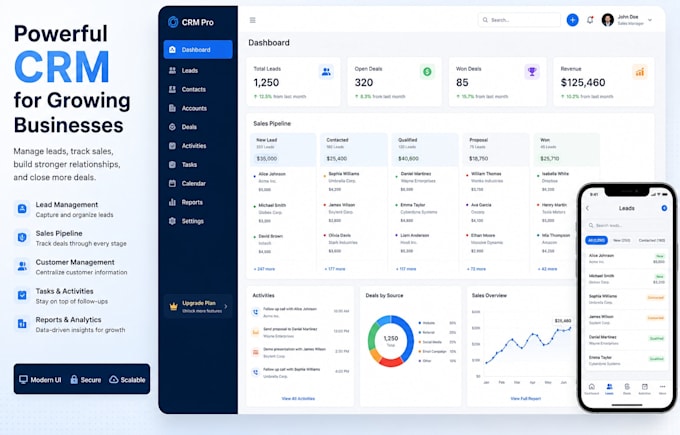Open Dashboard in the sidebar

pyautogui.click(x=198, y=49)
